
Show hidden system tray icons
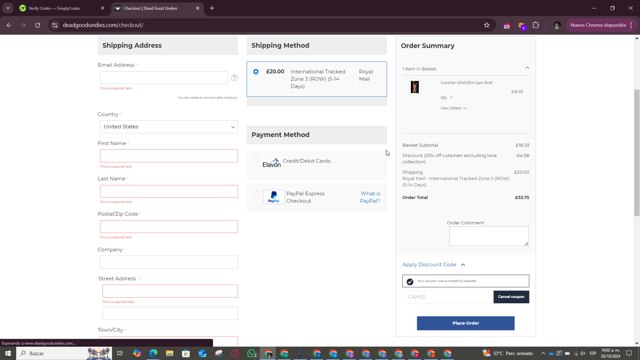coord(543,353)
